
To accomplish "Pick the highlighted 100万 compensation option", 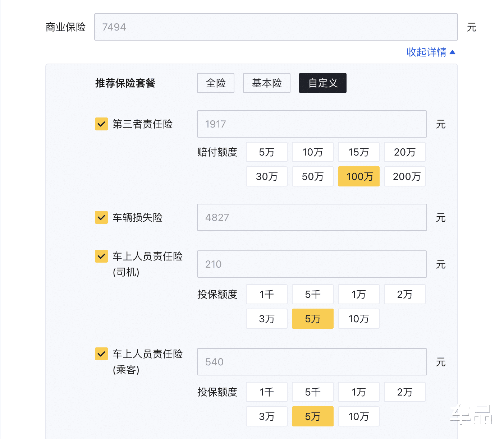I will click(359, 176).
